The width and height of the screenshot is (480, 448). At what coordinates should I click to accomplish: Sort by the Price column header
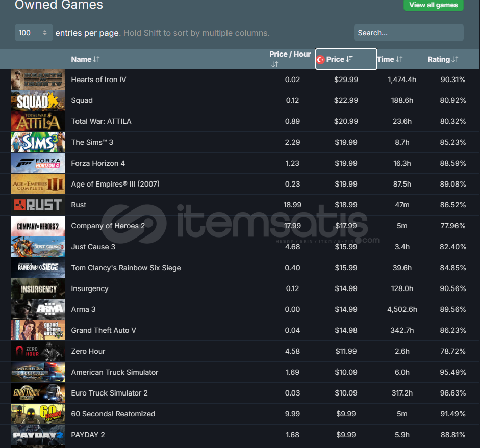(346, 59)
